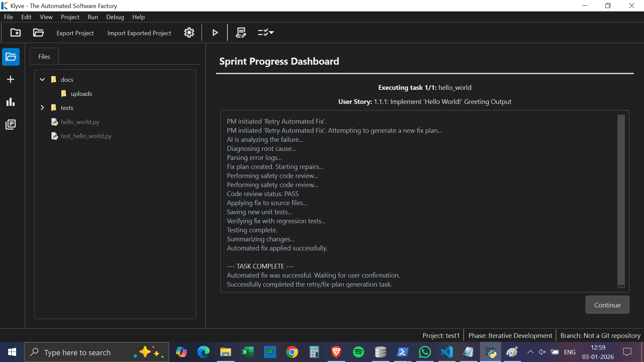Open the settings gear icon
The width and height of the screenshot is (644, 362).
pos(189,33)
